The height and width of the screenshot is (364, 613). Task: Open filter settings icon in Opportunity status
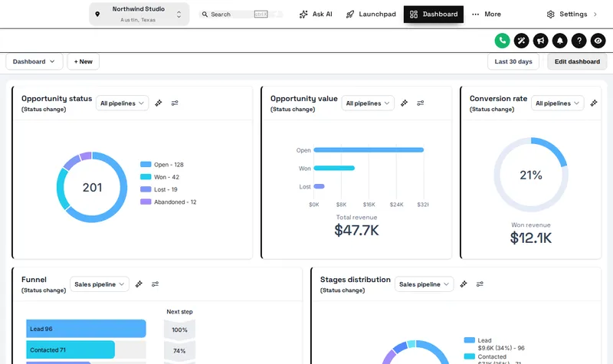175,103
